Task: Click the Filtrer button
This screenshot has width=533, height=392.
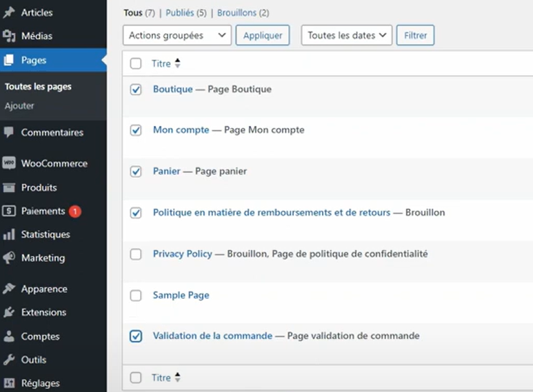Action: coord(415,35)
